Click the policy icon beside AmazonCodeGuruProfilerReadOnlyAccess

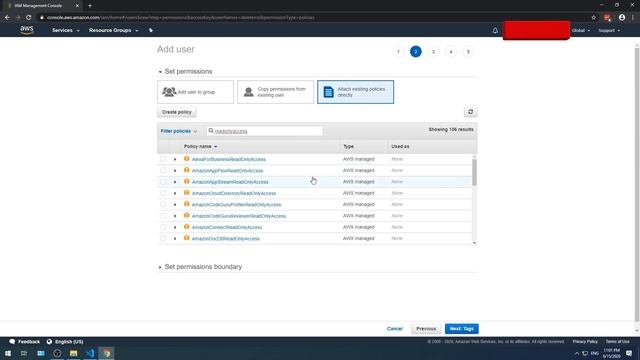187,204
